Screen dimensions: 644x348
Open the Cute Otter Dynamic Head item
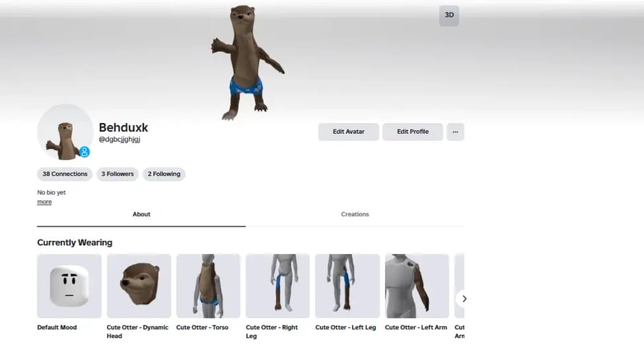tap(139, 286)
